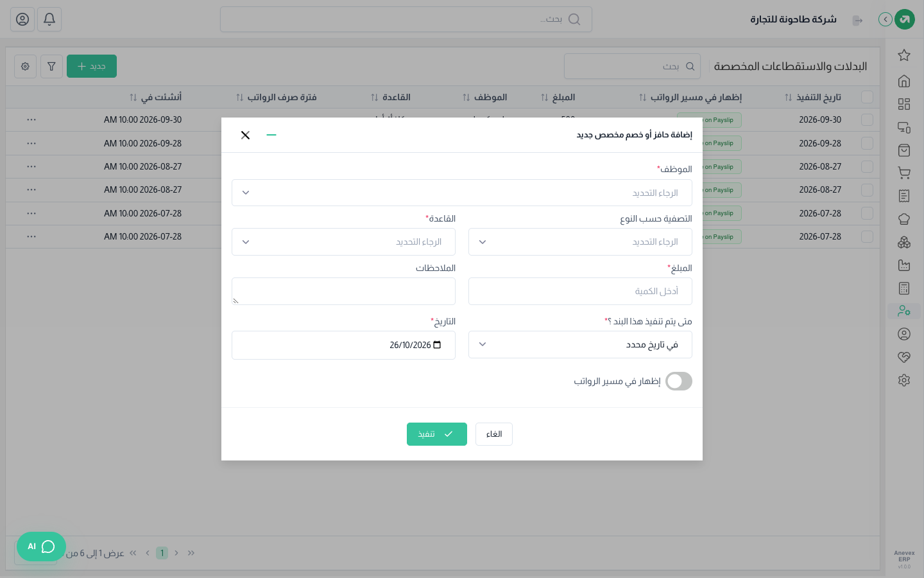Open the dashboard grid icon in sidebar
The image size is (924, 578).
[904, 104]
